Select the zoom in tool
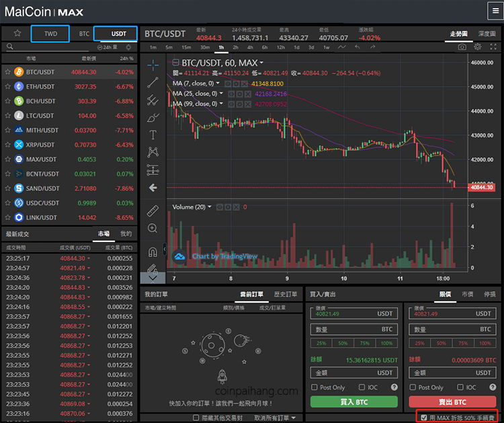The height and width of the screenshot is (423, 504). click(x=153, y=228)
